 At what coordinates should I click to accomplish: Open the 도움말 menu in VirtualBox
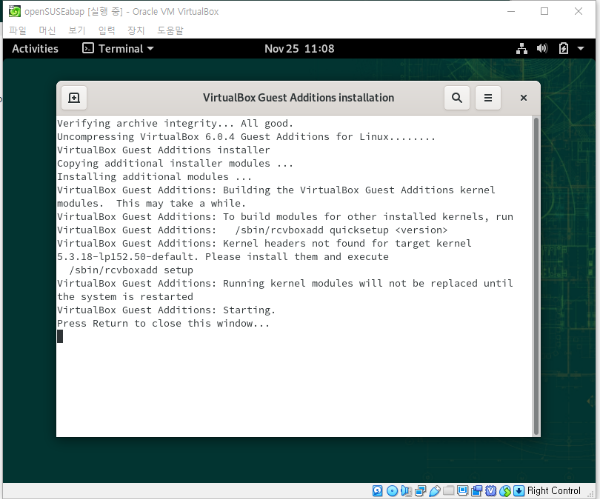pos(170,30)
